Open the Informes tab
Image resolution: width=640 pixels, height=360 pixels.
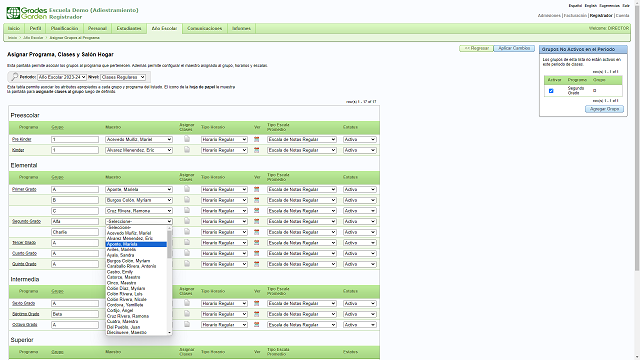point(241,28)
